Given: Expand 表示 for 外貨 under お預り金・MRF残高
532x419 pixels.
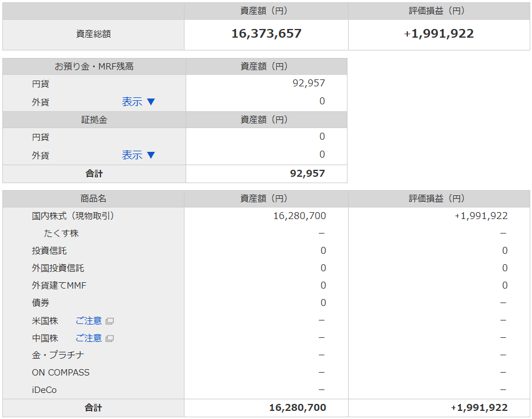Looking at the screenshot, I should 138,102.
